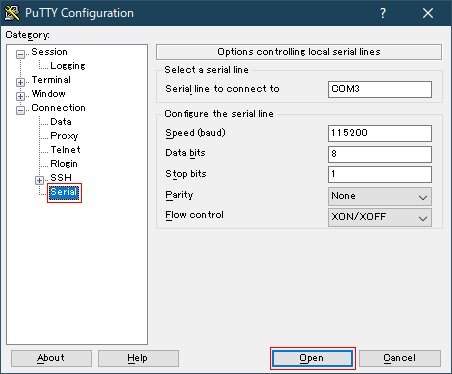Open the Parity dropdown
This screenshot has width=452, height=374.
(380, 196)
